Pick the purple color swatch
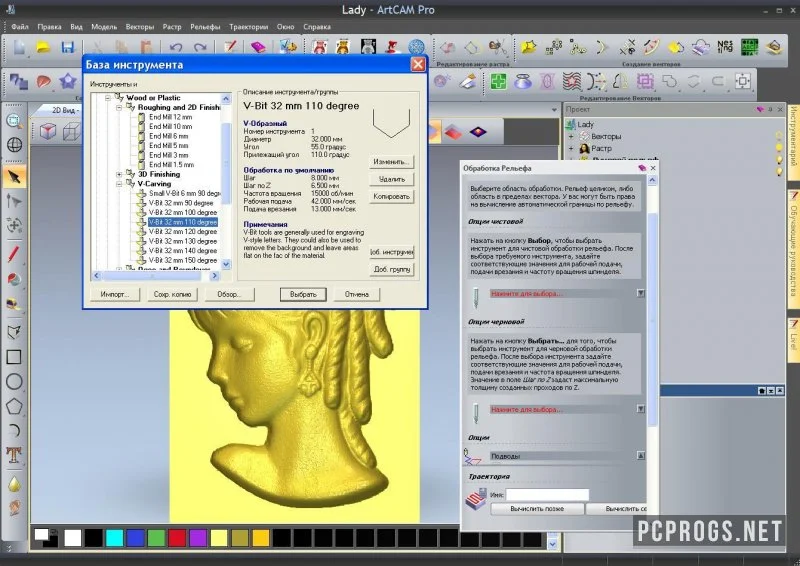800x566 pixels. tap(198, 538)
